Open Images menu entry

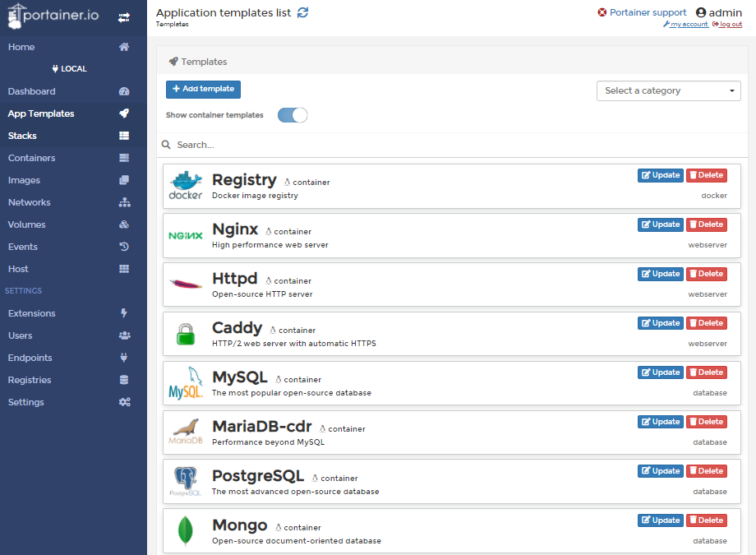[x=73, y=180]
